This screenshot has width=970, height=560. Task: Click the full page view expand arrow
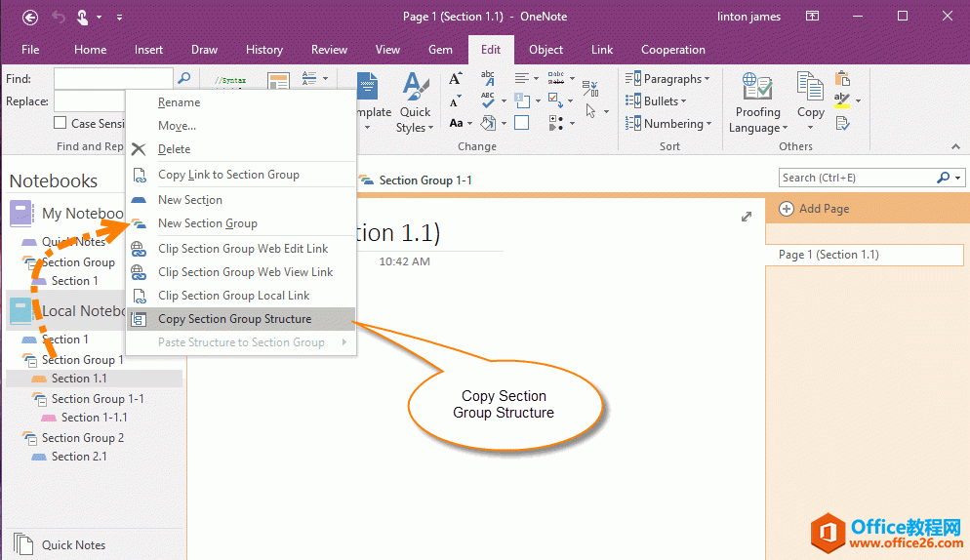[747, 217]
